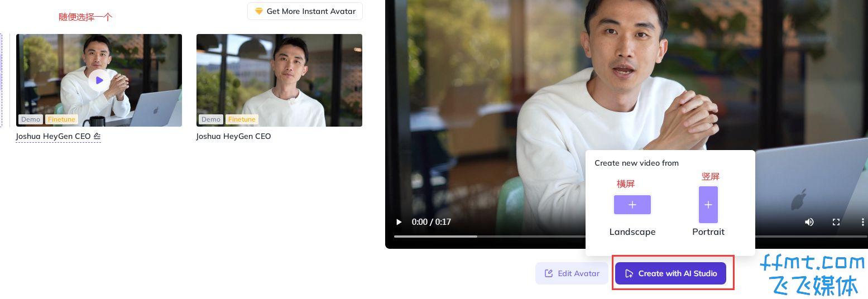Click the cursor icon in Create with AI Studio
The height and width of the screenshot is (299, 868).
pos(629,273)
